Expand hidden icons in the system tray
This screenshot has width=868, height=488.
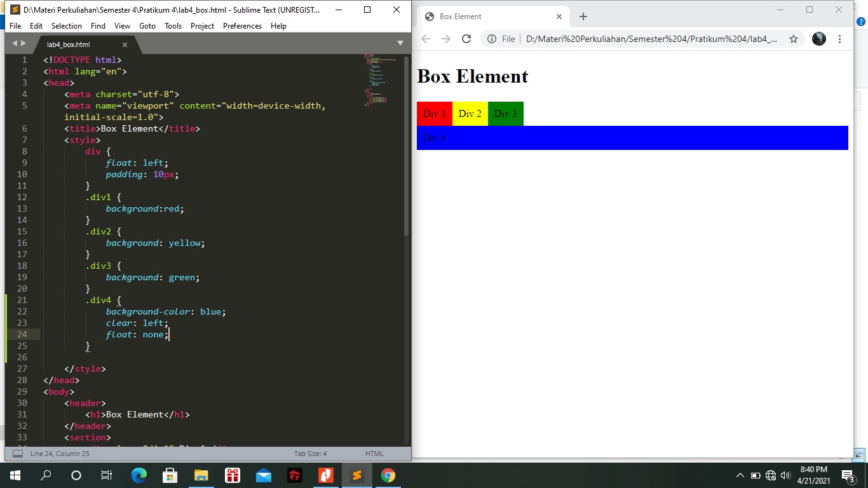pos(740,475)
